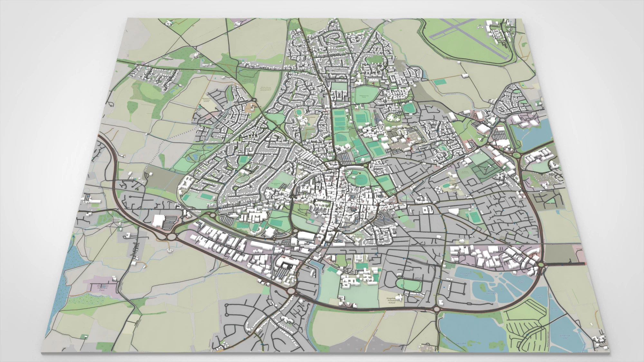Viewport: 644px width, 362px height.
Task: Select the roundabout south of Oaklands Park
Action: (x=366, y=164)
